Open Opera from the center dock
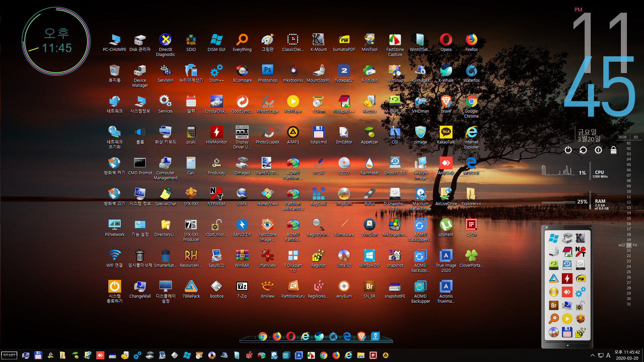644x362 pixels. click(291, 336)
